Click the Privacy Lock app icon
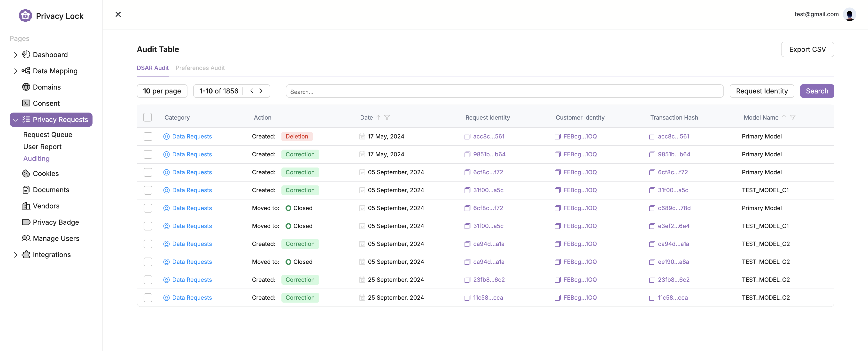Viewport: 868px width, 351px height. point(25,15)
